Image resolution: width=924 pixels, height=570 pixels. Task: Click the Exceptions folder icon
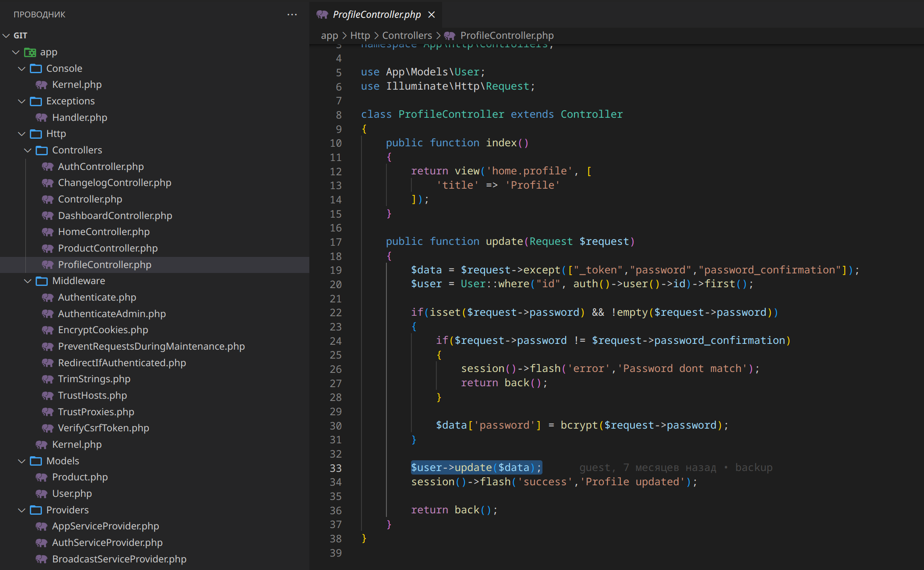click(x=36, y=101)
